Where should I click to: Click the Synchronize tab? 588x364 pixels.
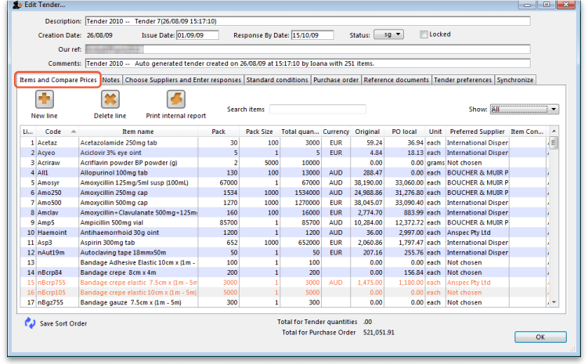(x=515, y=80)
